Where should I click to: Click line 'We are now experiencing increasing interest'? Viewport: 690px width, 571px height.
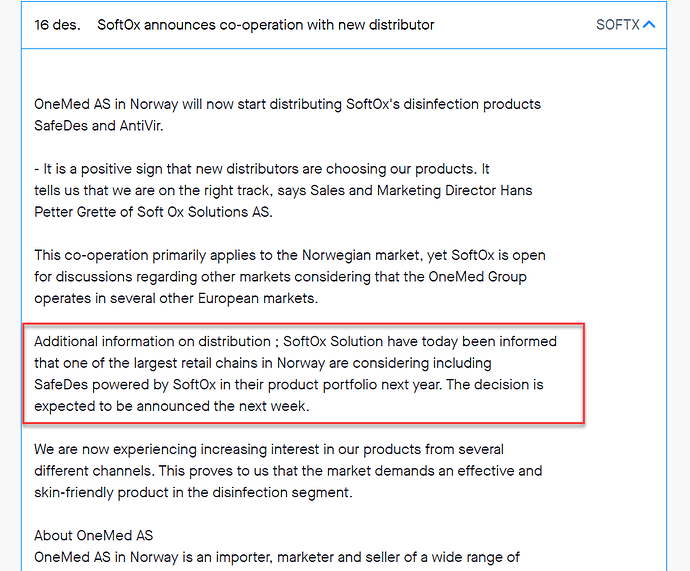point(269,450)
